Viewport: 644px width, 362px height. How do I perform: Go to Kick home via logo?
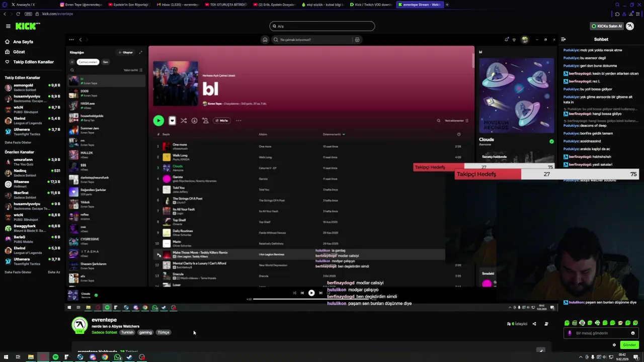click(x=26, y=26)
